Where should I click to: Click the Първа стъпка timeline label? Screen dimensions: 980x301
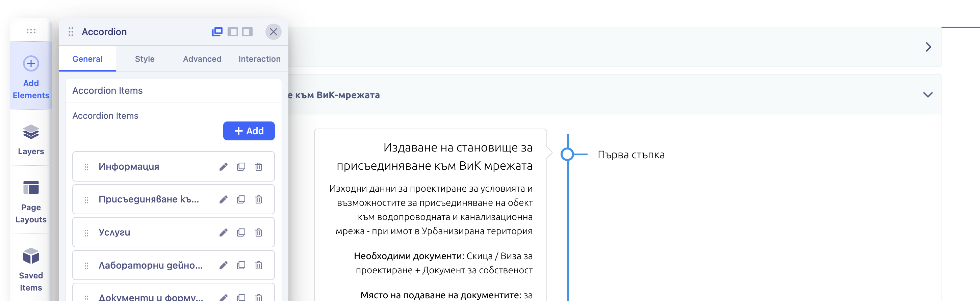pyautogui.click(x=631, y=155)
